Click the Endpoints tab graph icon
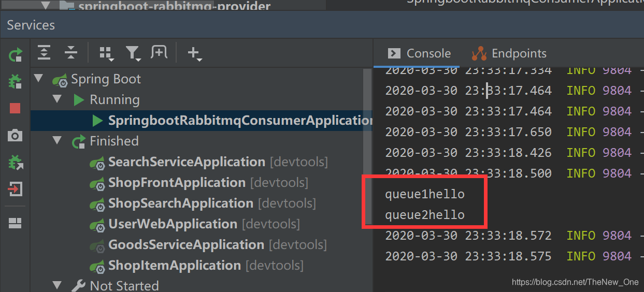Screen dimensions: 644x292 [x=479, y=53]
